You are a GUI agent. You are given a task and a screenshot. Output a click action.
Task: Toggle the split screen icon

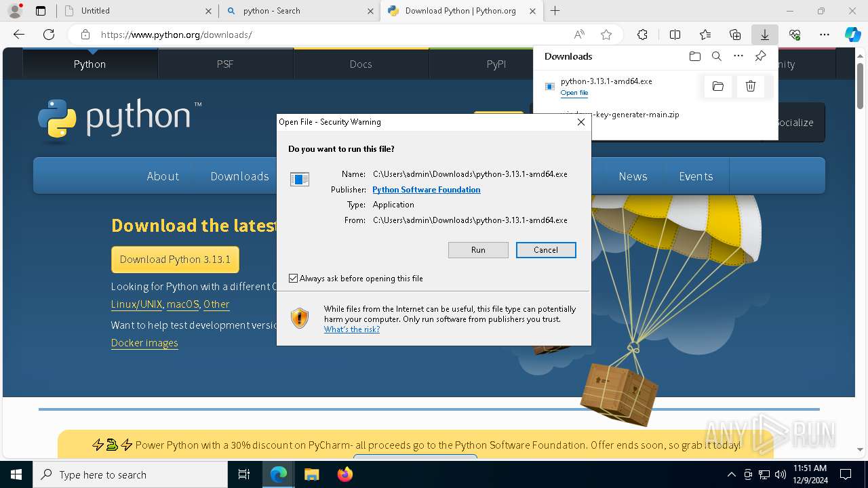click(675, 35)
